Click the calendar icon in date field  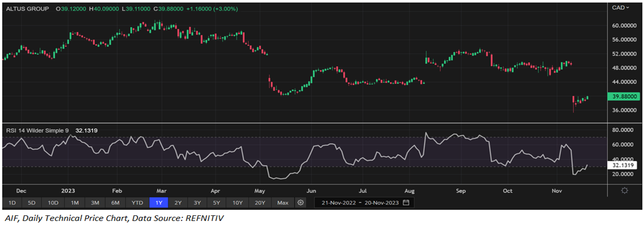tap(406, 203)
